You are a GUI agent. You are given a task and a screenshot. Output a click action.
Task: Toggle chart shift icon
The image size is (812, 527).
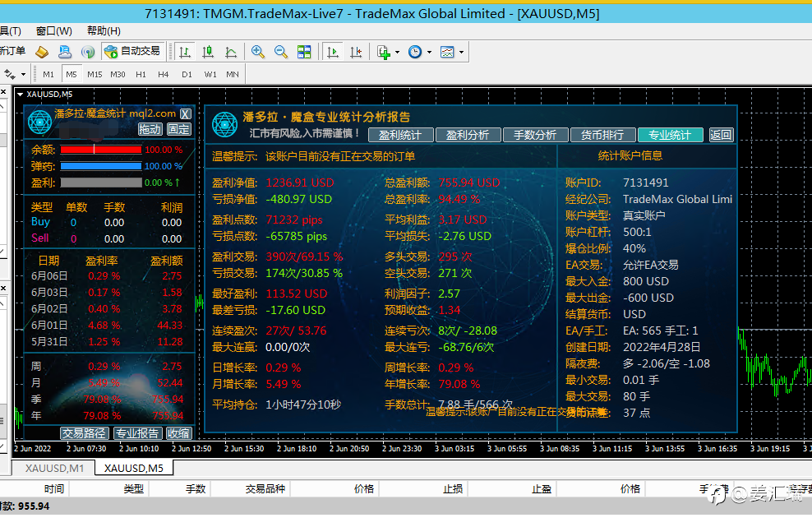[x=356, y=52]
